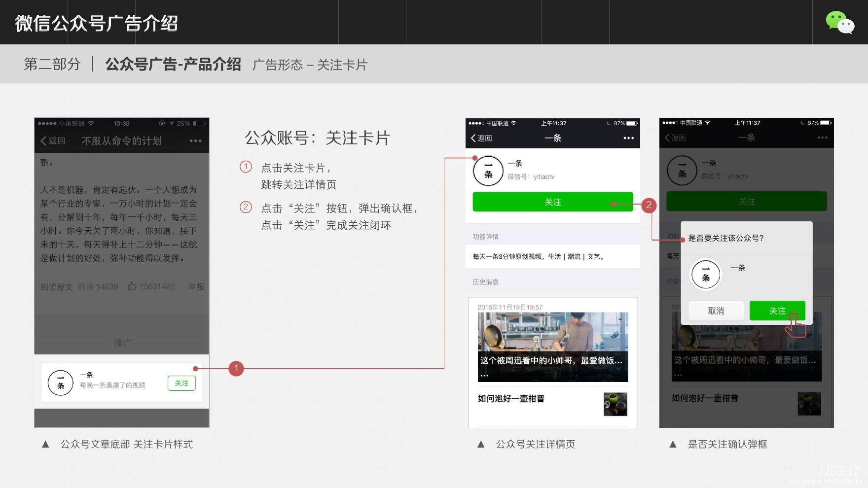Click the red numbered marker 2 callout
Screen dimensions: 868x488
coord(650,206)
